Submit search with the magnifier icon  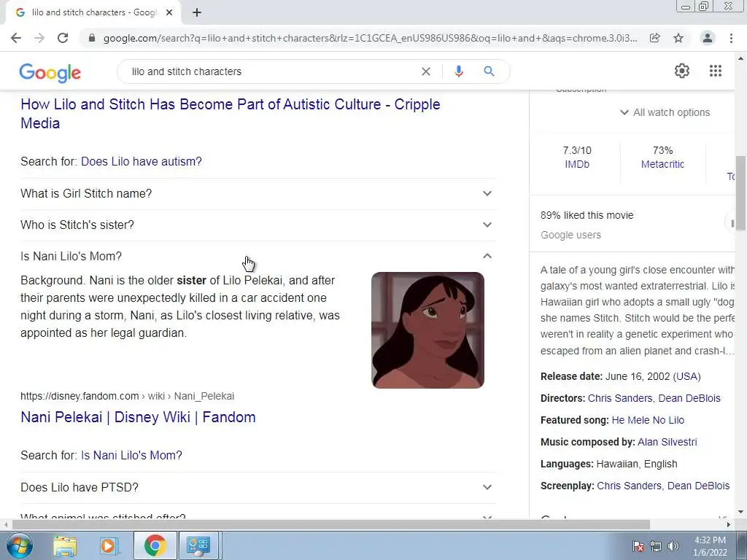[489, 71]
